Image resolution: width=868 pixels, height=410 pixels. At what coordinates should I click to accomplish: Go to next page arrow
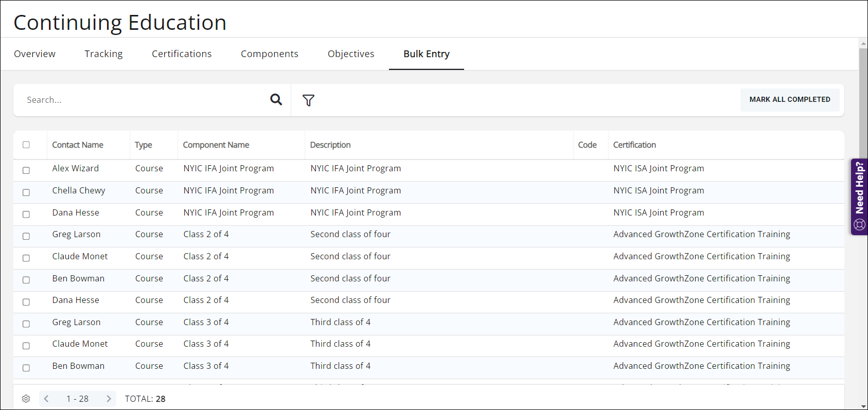(109, 399)
